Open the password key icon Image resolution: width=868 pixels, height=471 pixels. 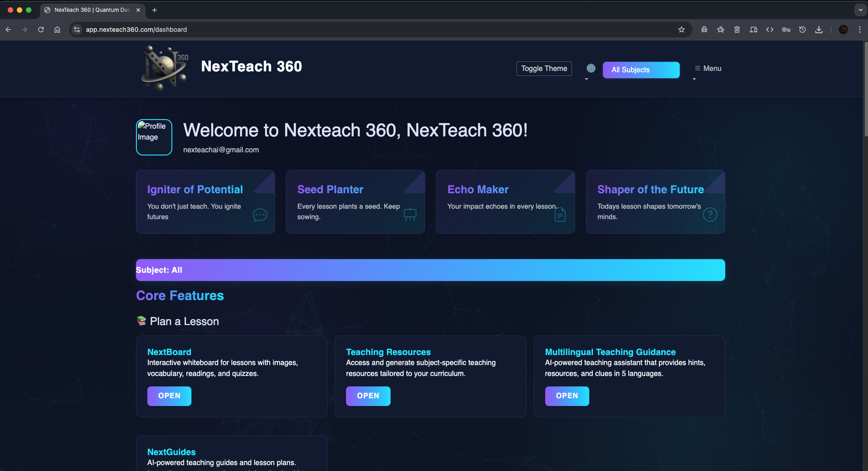point(786,30)
